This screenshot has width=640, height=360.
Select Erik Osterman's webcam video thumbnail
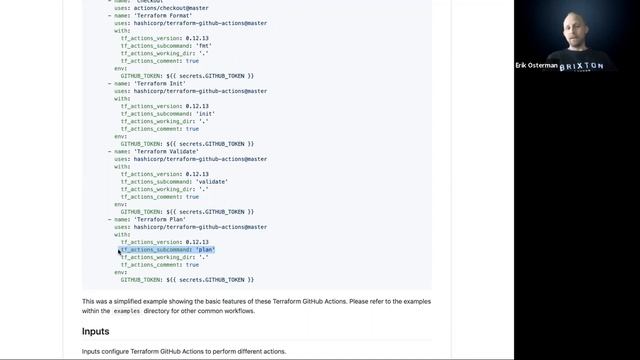pyautogui.click(x=577, y=37)
